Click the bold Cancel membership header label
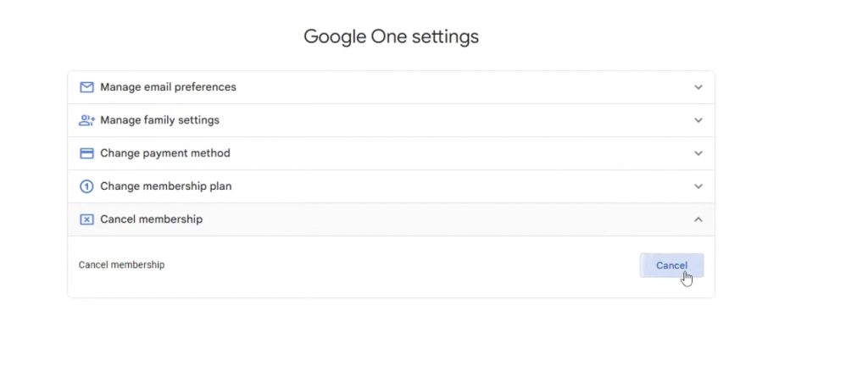Screen dimensions: 868x366 pos(151,219)
